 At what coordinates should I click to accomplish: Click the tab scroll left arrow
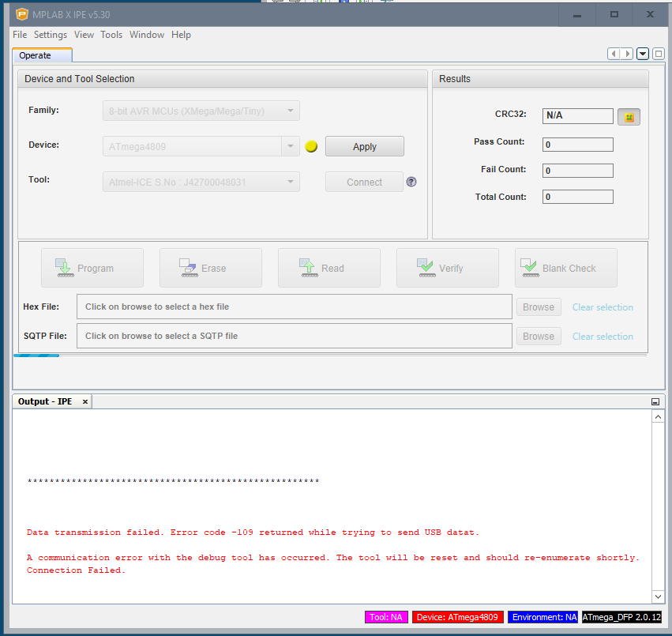pyautogui.click(x=614, y=54)
